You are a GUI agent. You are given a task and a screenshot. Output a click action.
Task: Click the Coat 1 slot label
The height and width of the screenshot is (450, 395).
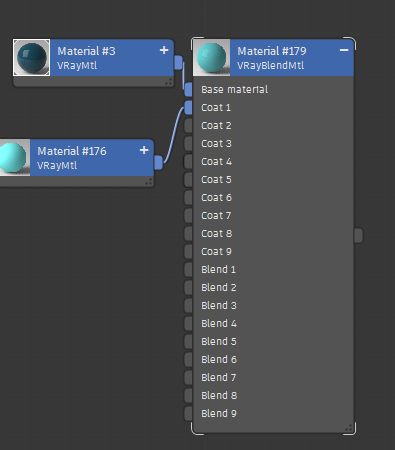[216, 108]
